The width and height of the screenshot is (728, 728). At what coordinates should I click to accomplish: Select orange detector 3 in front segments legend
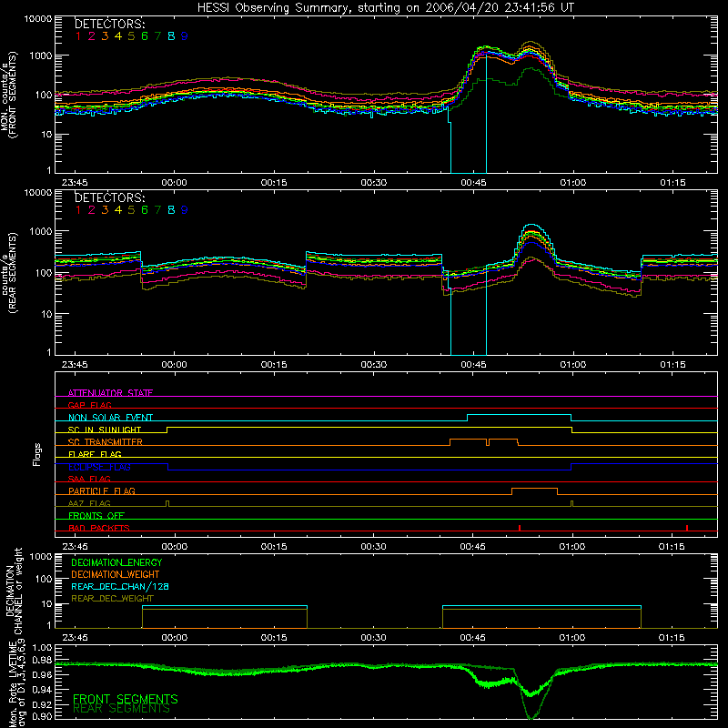tap(105, 36)
